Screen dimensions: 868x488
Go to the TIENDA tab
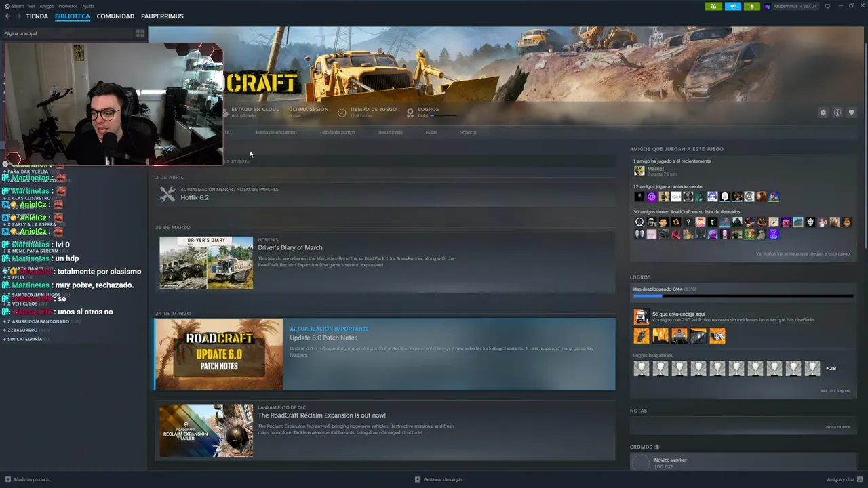(37, 16)
